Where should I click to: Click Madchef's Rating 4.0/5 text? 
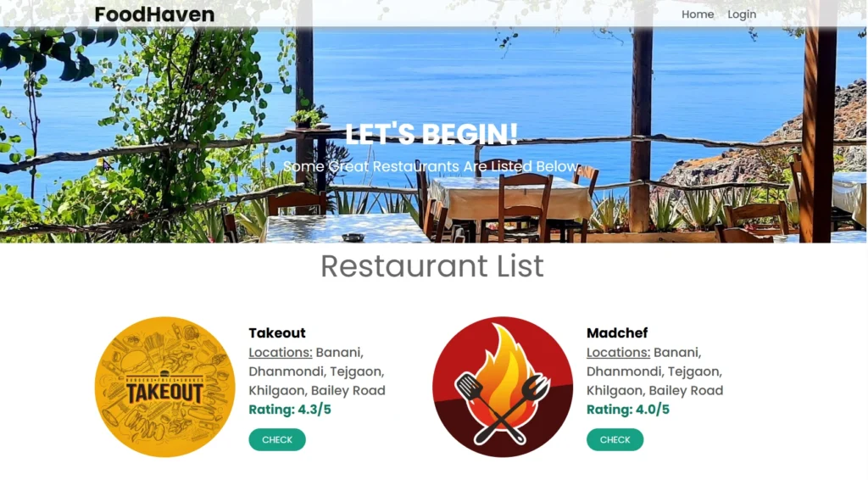pyautogui.click(x=628, y=410)
